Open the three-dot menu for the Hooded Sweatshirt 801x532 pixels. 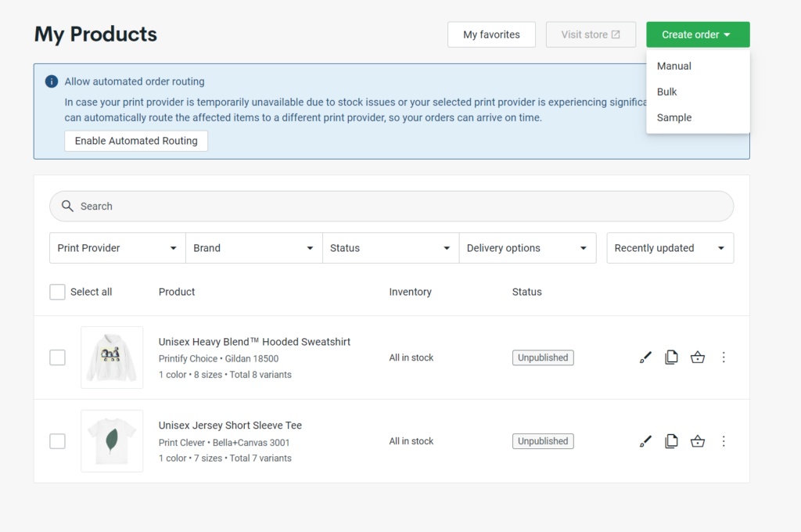point(724,357)
